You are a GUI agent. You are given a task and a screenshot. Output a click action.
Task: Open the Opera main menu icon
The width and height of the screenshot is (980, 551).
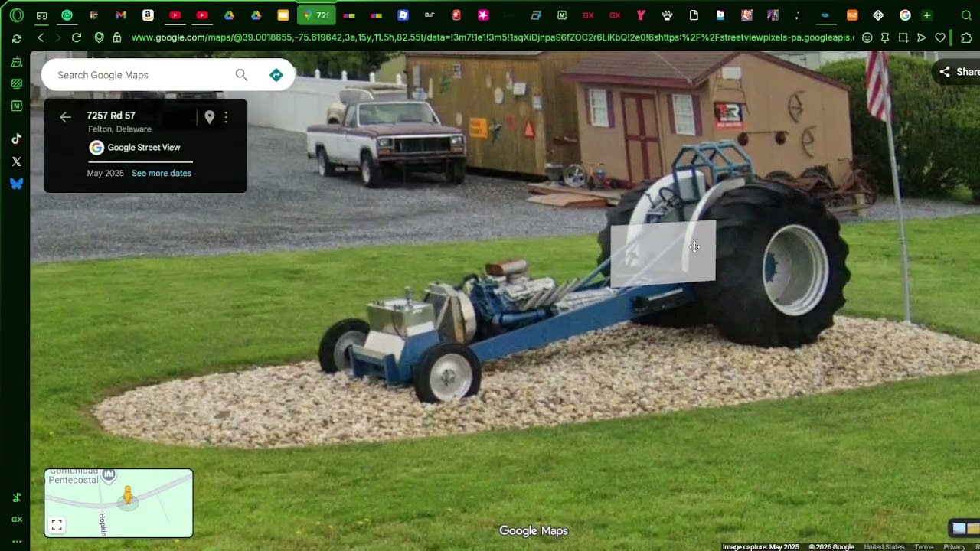point(17,15)
